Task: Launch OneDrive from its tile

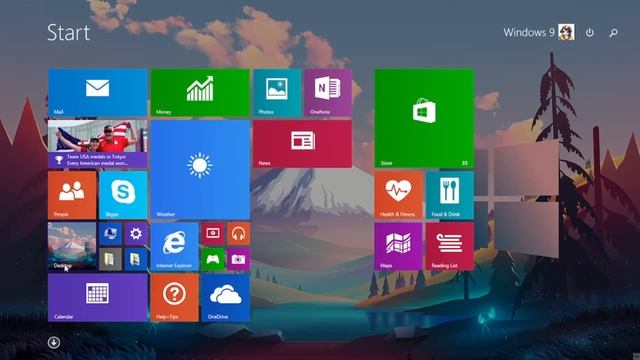Action: point(226,298)
